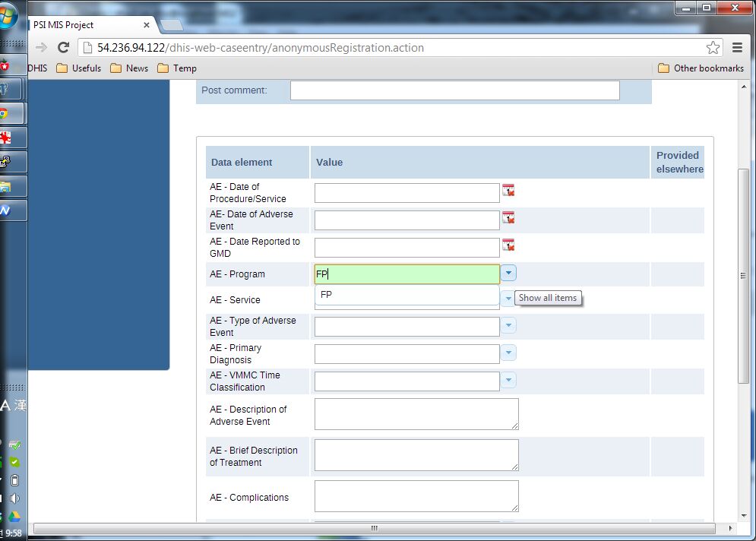Click the Brief Description of Treatment textarea
756x541 pixels.
pyautogui.click(x=416, y=455)
